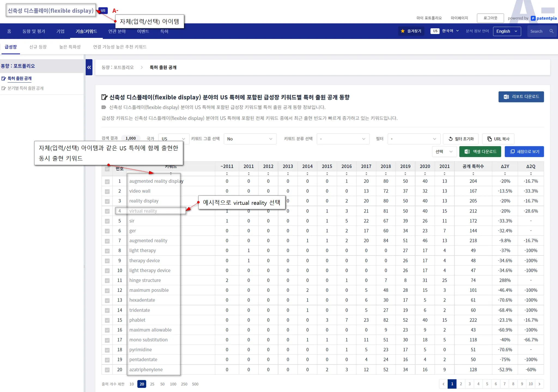
Task: Open the 기업 menu item
Action: coord(60,31)
